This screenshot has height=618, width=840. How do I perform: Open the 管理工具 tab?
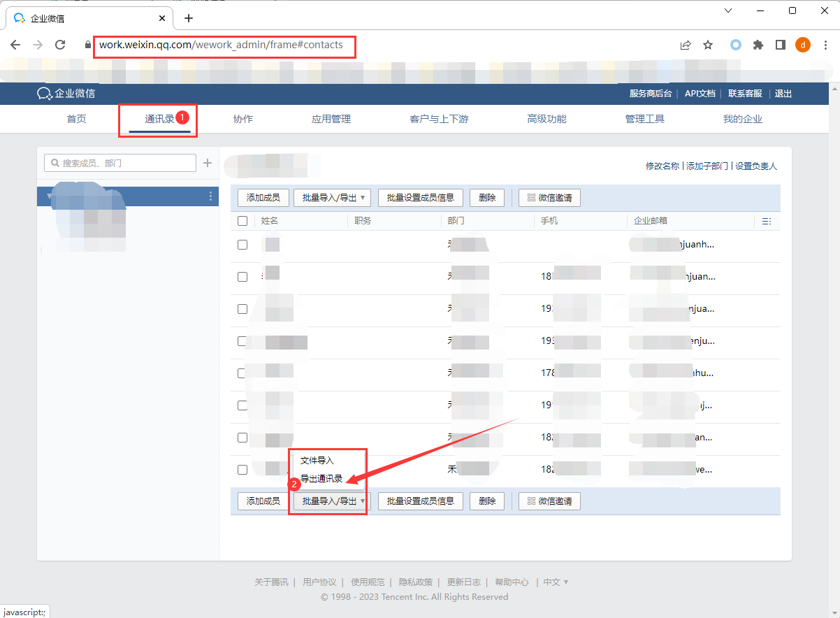click(x=645, y=119)
